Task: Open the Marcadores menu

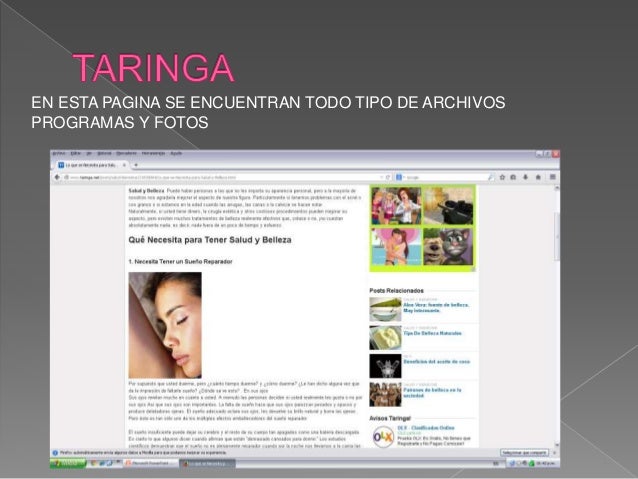Action: [126, 153]
